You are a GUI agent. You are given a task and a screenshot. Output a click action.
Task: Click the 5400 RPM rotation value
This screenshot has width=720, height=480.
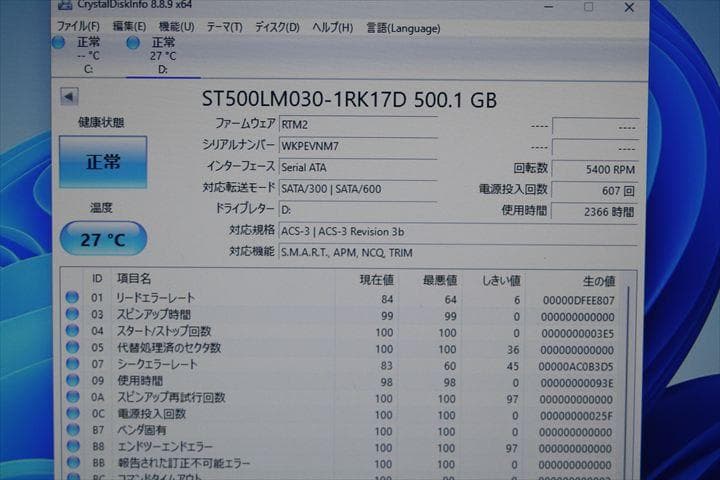coord(595,169)
